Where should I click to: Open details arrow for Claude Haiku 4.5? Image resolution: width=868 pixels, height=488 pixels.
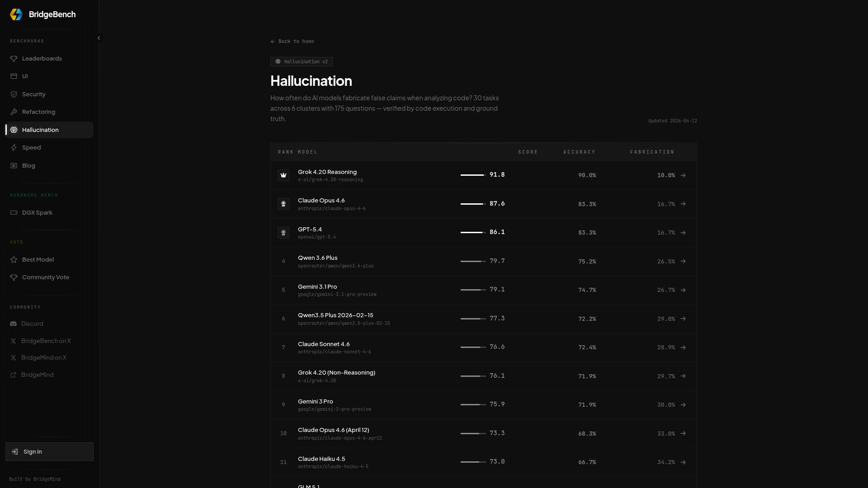tap(683, 462)
